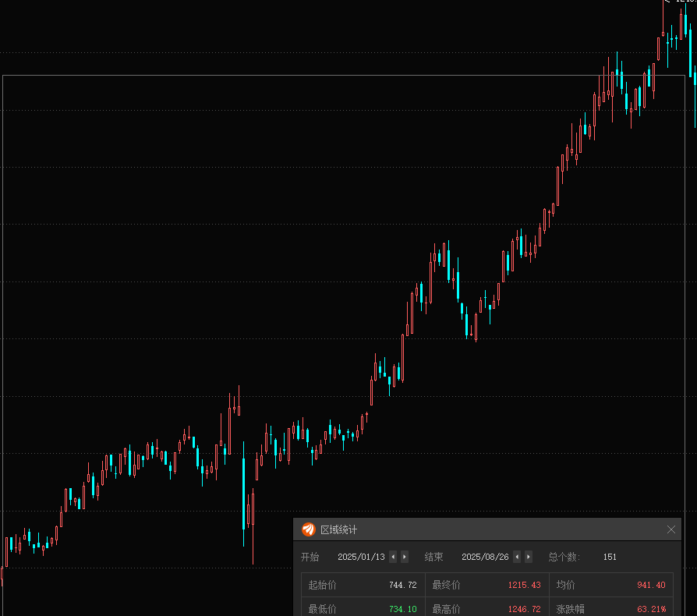Click the 总个数 label
697x616 pixels.
[564, 557]
